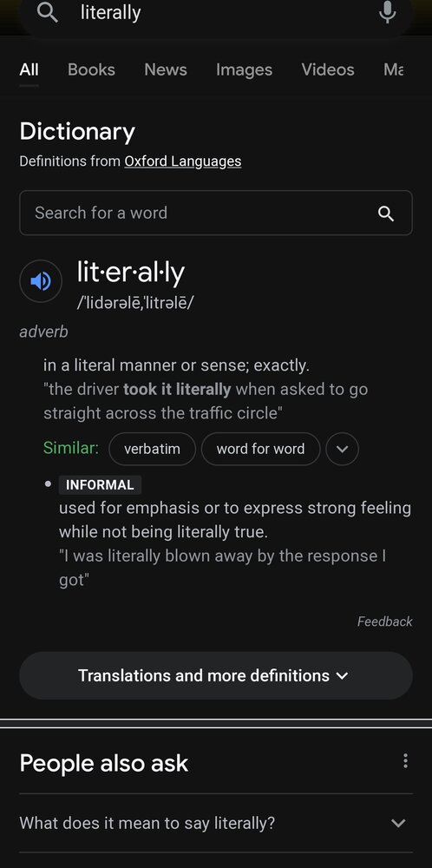Tap the main search box with 'literally'
432x868 pixels.
pos(216,13)
